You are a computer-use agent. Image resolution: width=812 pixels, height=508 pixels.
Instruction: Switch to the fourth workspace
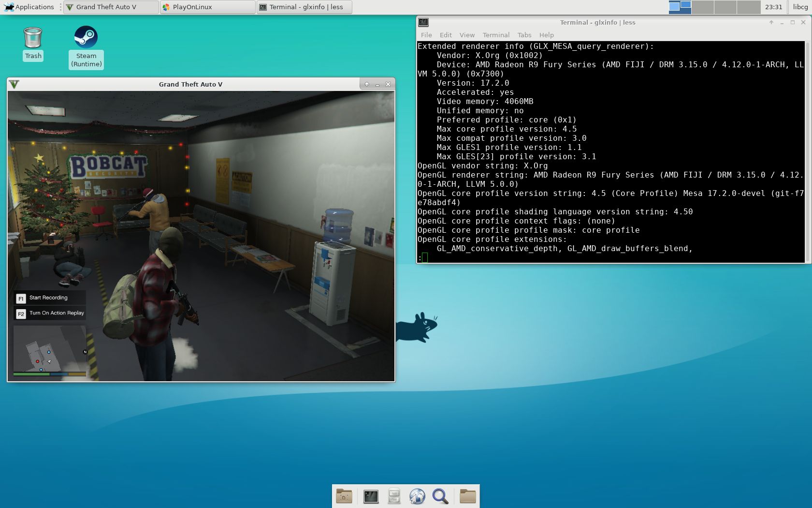pos(749,7)
